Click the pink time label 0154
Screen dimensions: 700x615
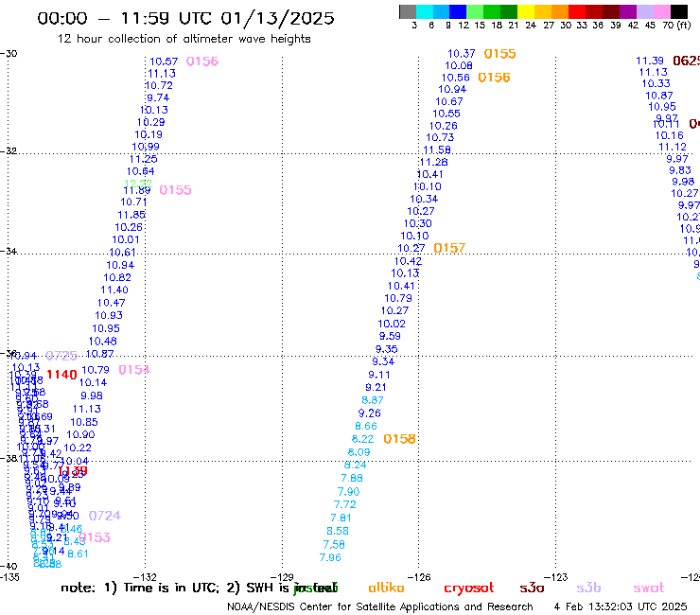pos(134,370)
